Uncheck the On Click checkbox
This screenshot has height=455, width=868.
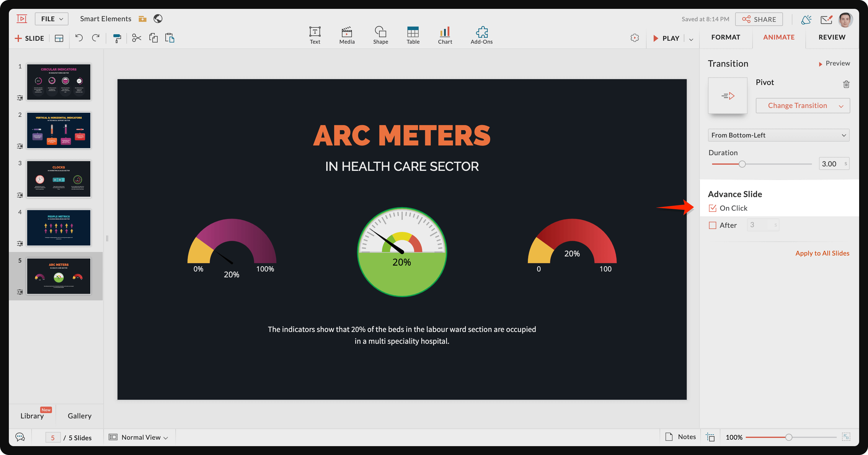coord(713,208)
